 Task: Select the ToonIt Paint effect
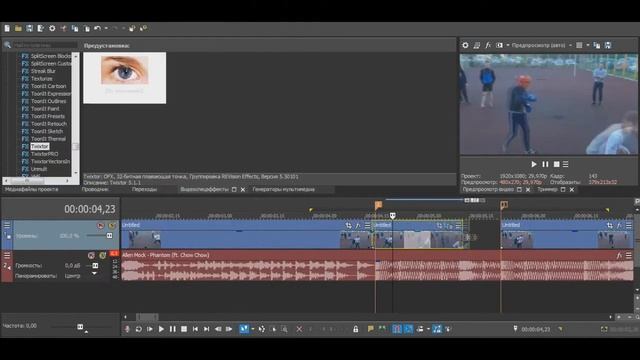click(x=45, y=109)
